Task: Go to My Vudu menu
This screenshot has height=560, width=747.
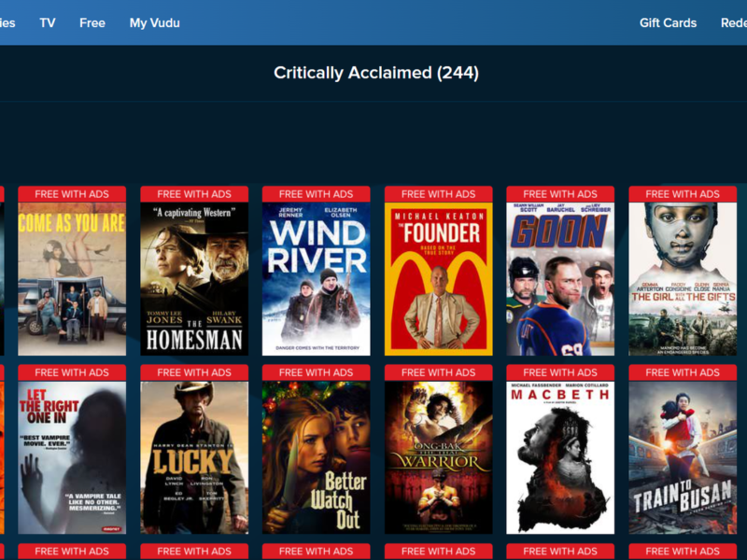Action: (x=155, y=22)
